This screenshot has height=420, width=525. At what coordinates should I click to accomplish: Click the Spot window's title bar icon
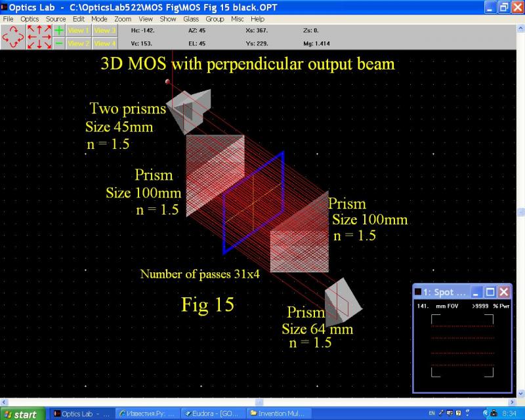(418, 291)
